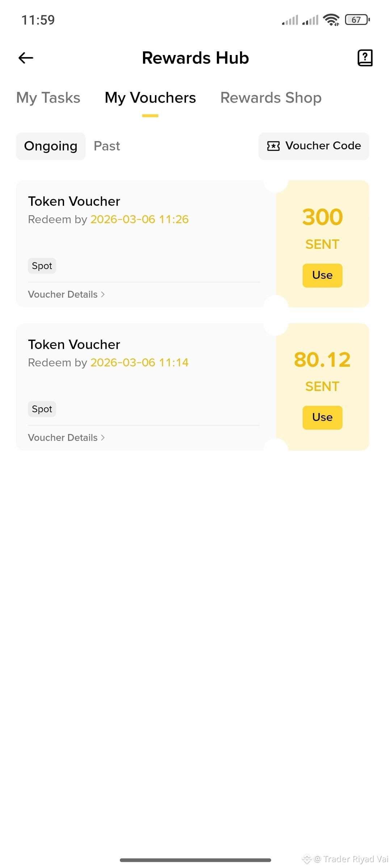Use the 300 SENT token voucher
The image size is (391, 868).
322,275
